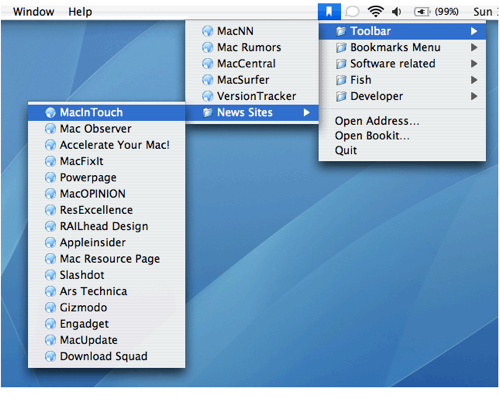
Task: Click the globe icon beside MacInTouch
Action: click(50, 113)
